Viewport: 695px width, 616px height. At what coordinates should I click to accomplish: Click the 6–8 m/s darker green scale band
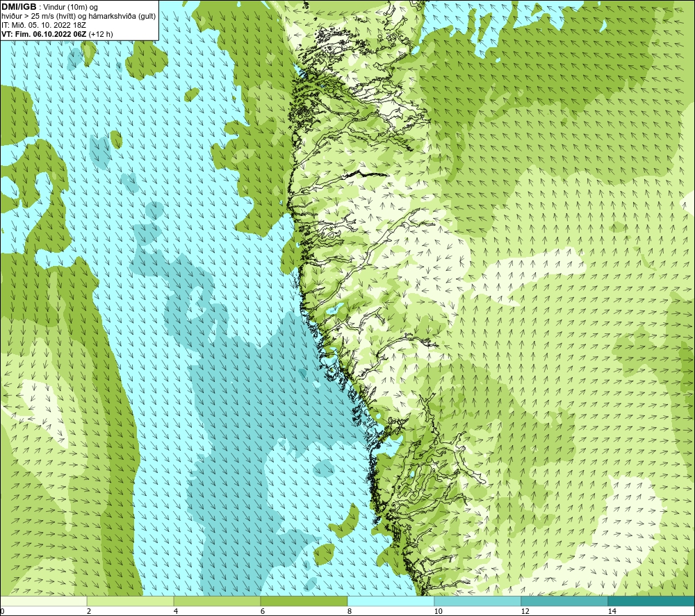click(x=304, y=601)
